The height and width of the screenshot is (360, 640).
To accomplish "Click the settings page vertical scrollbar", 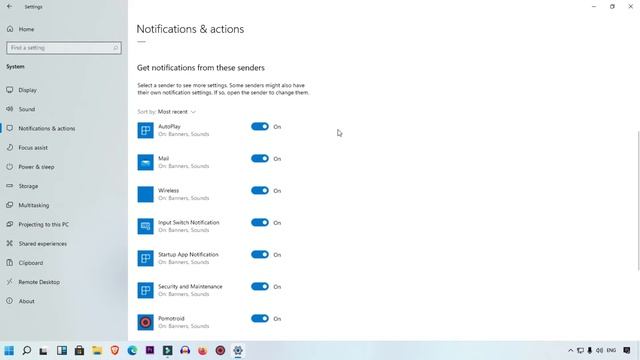I will tap(638, 200).
